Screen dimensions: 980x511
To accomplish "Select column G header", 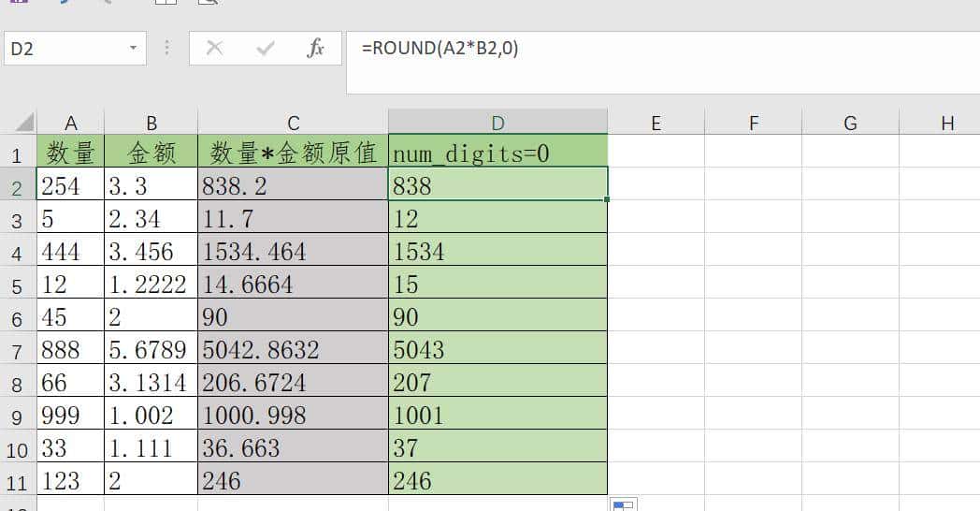I will point(851,122).
